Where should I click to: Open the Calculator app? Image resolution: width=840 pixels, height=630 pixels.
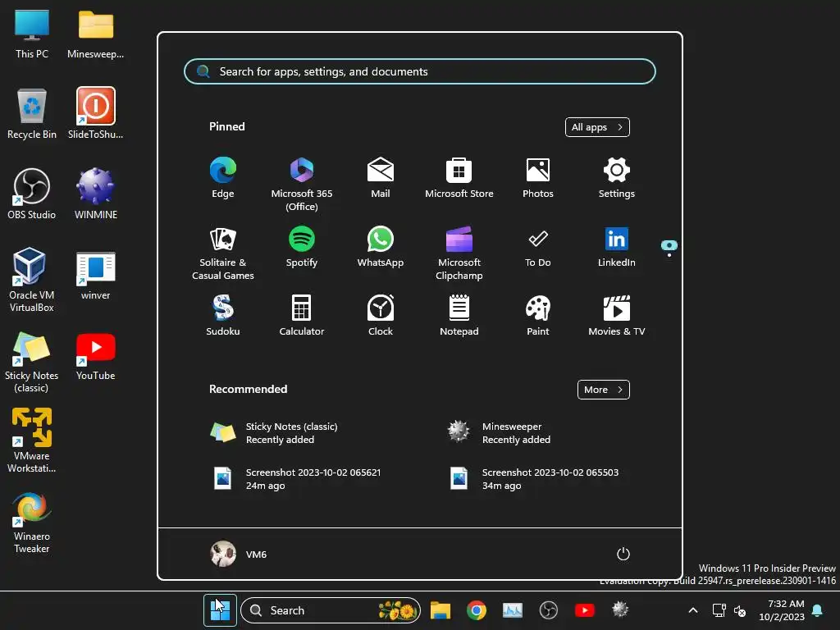click(x=302, y=316)
